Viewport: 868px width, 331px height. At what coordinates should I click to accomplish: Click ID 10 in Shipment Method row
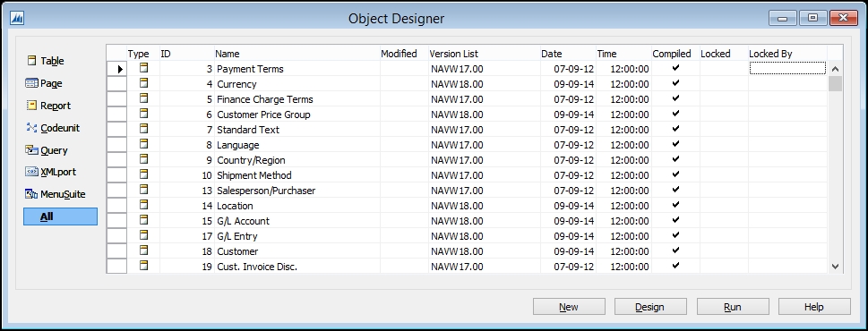(207, 175)
